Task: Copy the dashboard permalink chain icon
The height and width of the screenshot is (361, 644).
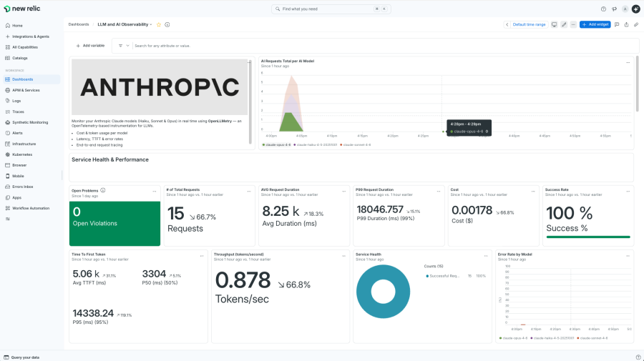Action: point(636,24)
